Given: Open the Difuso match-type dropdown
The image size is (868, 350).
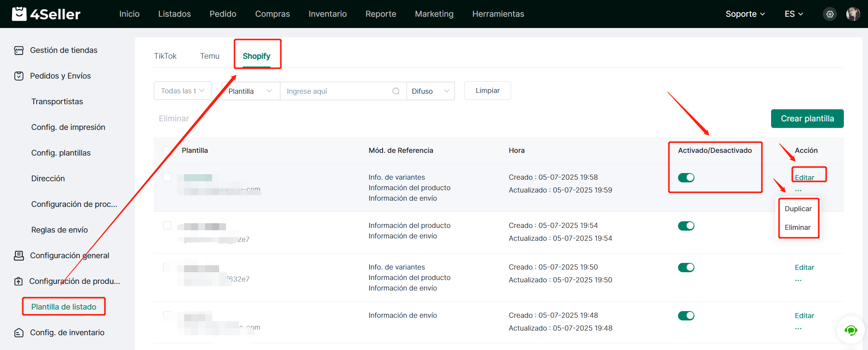Looking at the screenshot, I should (430, 91).
